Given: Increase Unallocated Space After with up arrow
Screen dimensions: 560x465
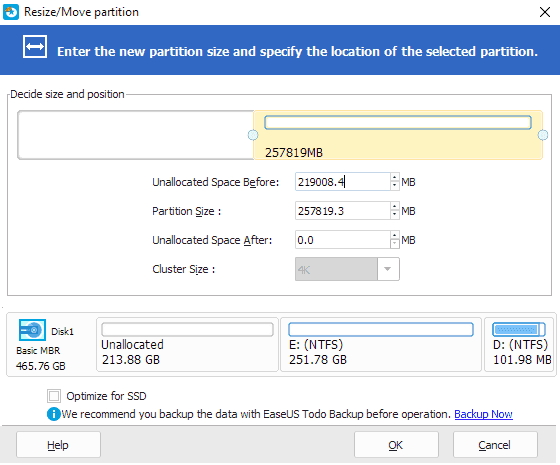Looking at the screenshot, I should coord(394,235).
